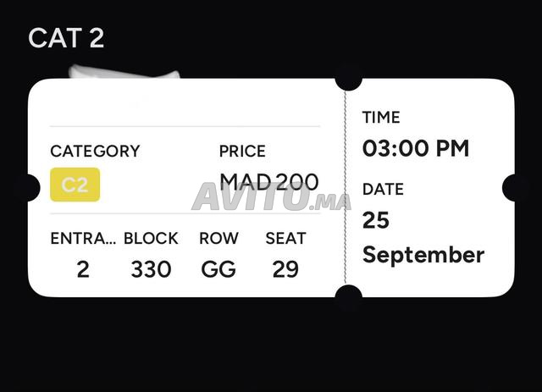Click the ROW label

[218, 238]
